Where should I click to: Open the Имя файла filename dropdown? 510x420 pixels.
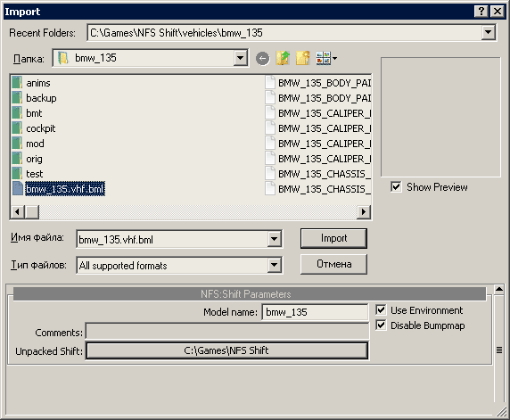click(275, 239)
